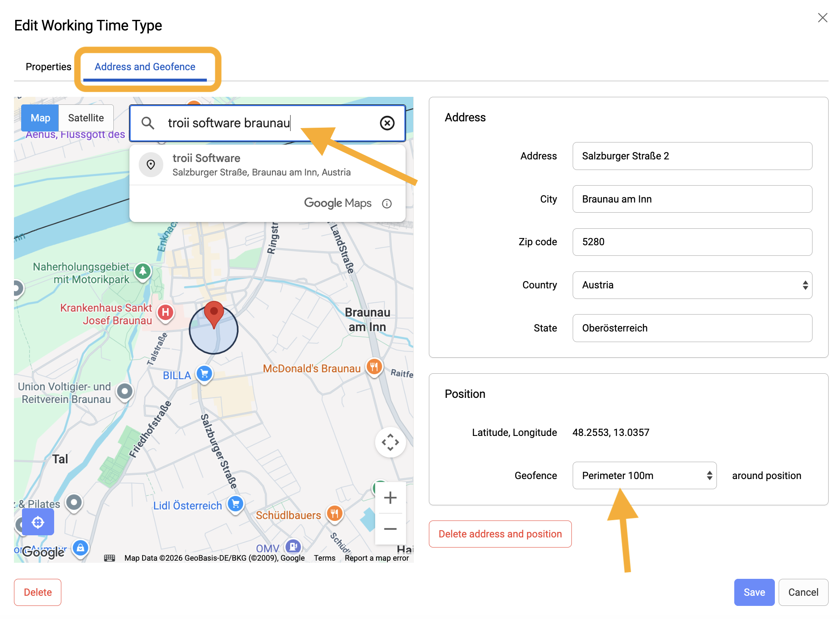Click Delete address and position button
840x619 pixels.
click(500, 534)
